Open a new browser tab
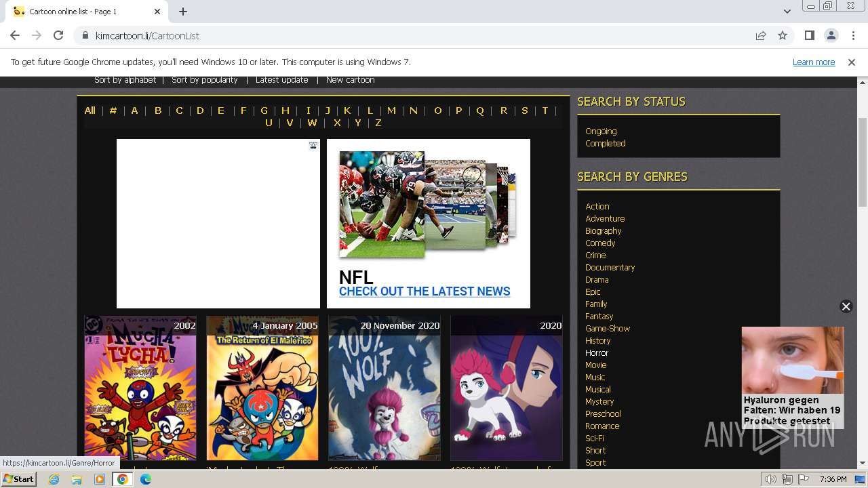Image resolution: width=868 pixels, height=488 pixels. (x=183, y=12)
